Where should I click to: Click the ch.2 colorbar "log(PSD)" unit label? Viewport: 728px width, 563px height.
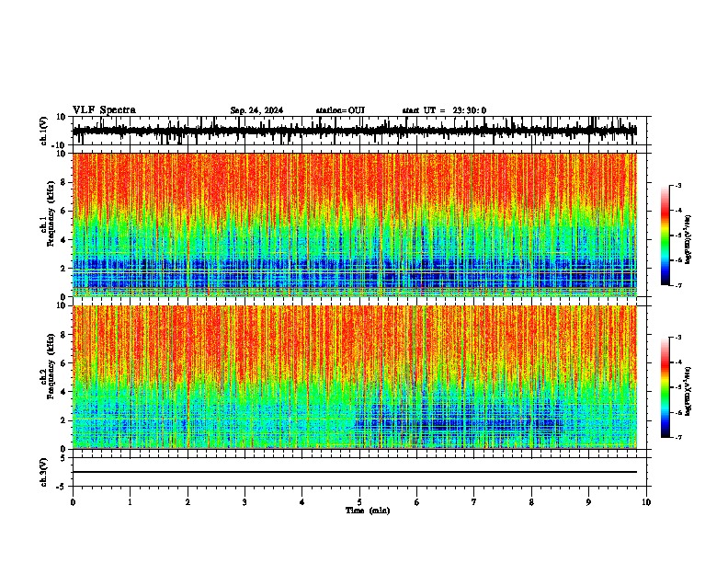pyautogui.click(x=688, y=391)
